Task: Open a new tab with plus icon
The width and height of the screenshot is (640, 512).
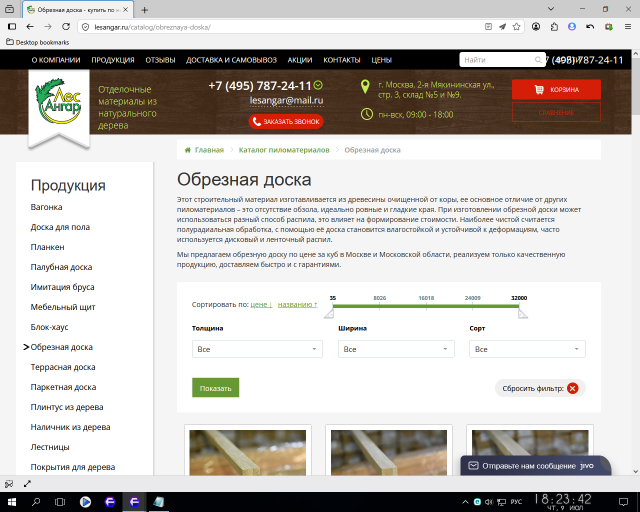Action: [x=144, y=10]
